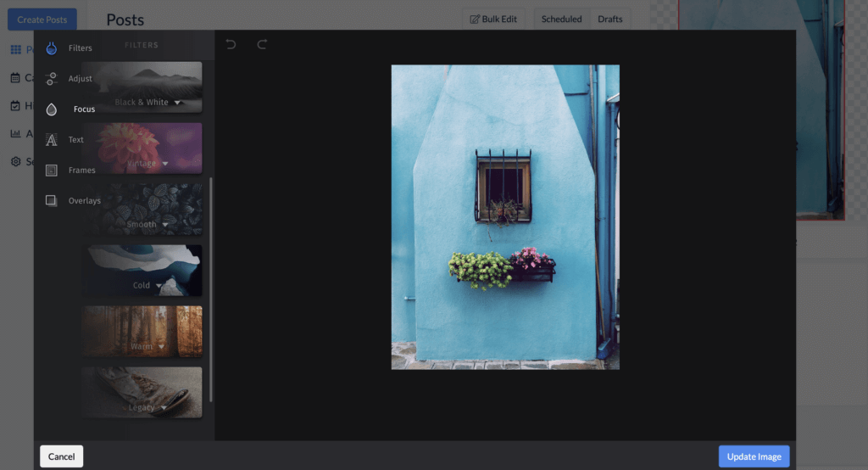868x470 pixels.
Task: Select the Filters droplet icon
Action: click(x=52, y=48)
